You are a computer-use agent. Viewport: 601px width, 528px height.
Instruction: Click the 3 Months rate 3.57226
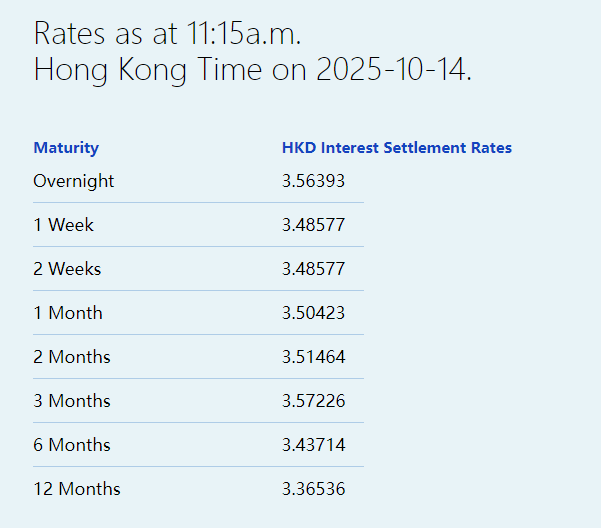[314, 401]
